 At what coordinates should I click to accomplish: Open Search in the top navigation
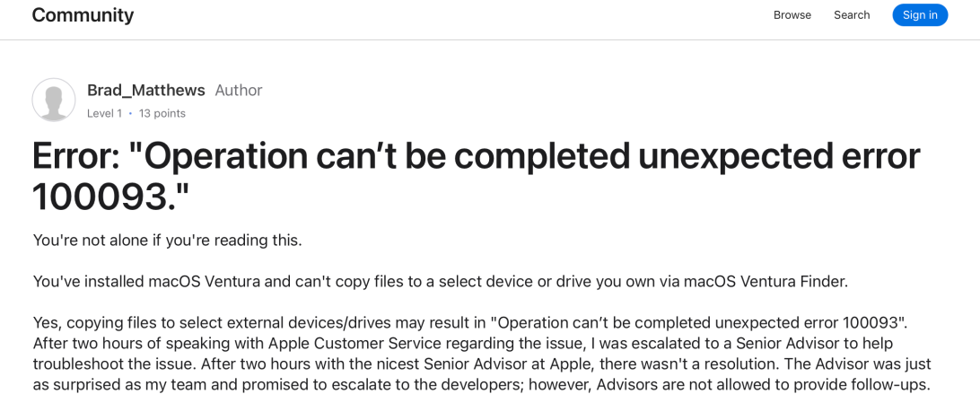click(852, 15)
